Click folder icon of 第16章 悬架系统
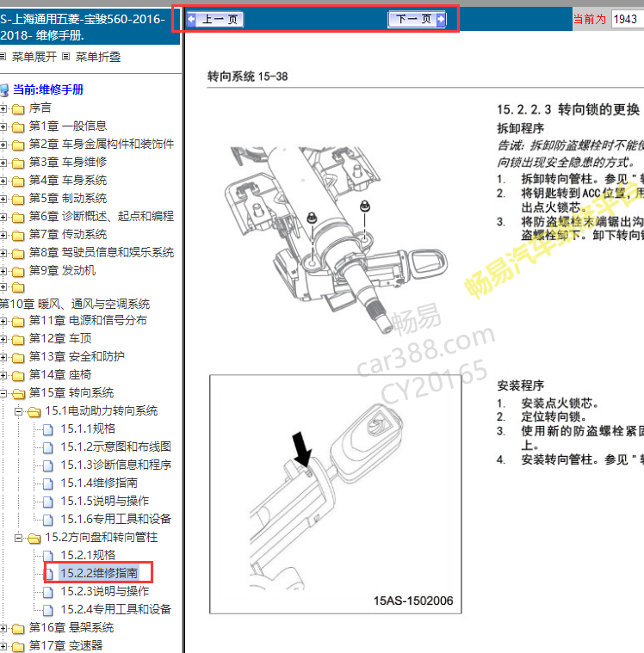This screenshot has width=644, height=653. pos(18,628)
